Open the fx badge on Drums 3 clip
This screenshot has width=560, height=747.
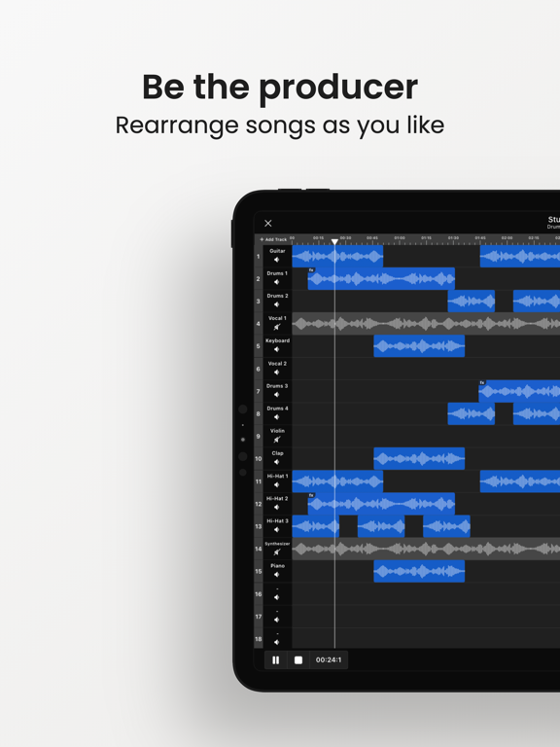click(x=482, y=382)
